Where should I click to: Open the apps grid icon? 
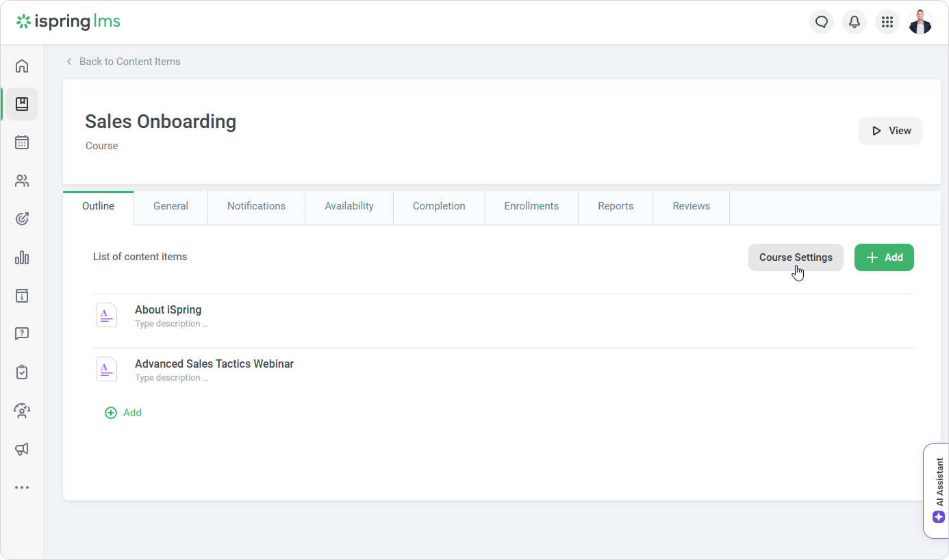pyautogui.click(x=887, y=22)
